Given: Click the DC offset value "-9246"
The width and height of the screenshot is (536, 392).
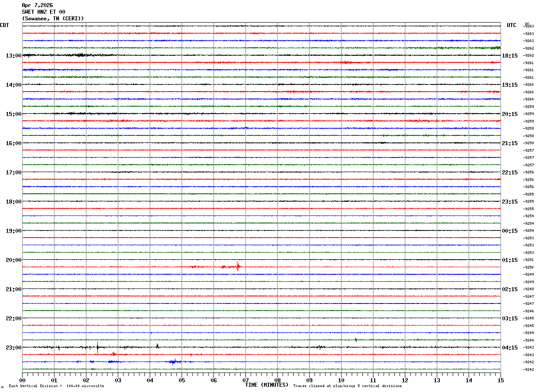Looking at the screenshot, I should tap(528, 311).
